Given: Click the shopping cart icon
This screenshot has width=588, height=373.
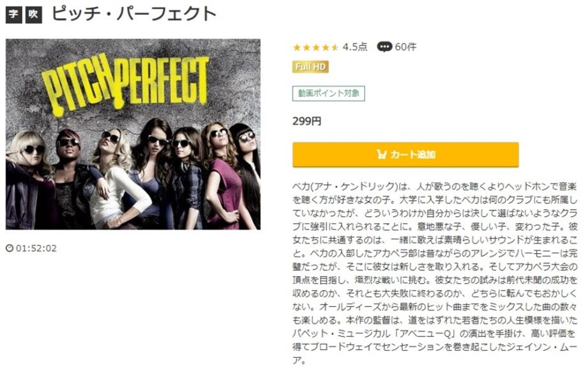Looking at the screenshot, I should coord(381,154).
